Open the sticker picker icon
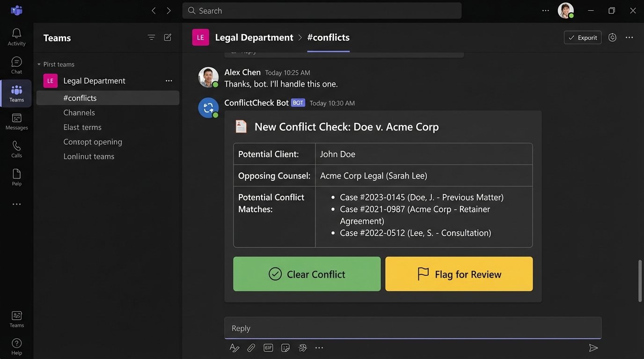The height and width of the screenshot is (359, 644). 285,347
